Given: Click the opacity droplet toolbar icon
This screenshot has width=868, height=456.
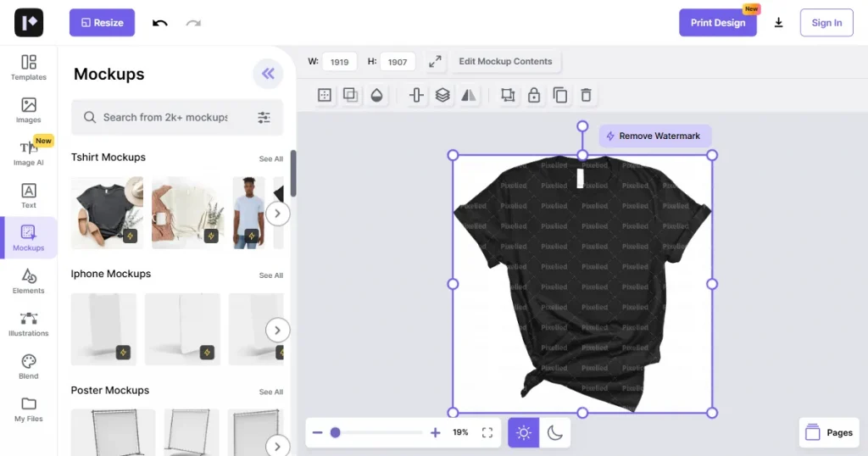Looking at the screenshot, I should 376,95.
